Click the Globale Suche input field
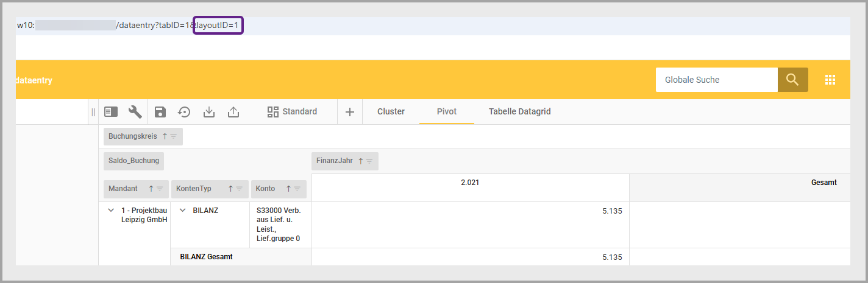 pyautogui.click(x=716, y=80)
